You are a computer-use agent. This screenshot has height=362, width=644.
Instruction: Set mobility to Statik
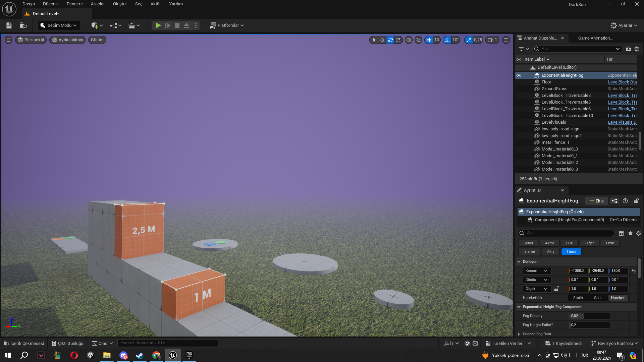click(x=578, y=298)
